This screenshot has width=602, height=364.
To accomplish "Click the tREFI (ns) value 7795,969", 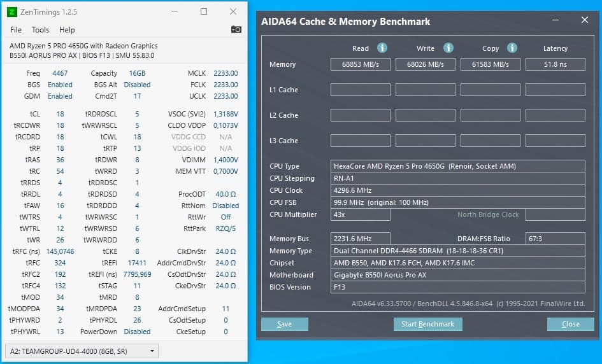I will (137, 275).
